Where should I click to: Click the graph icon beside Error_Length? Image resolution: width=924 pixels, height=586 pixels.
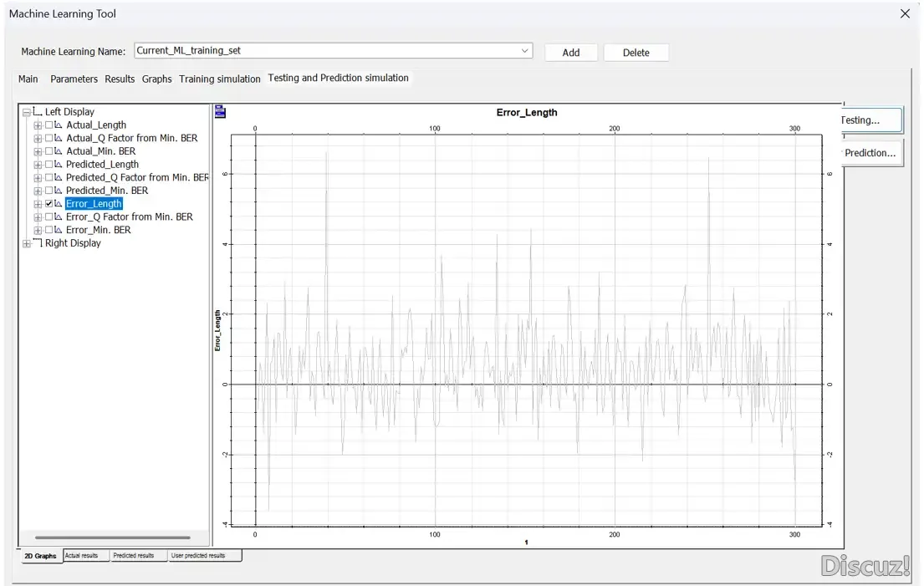pos(59,204)
